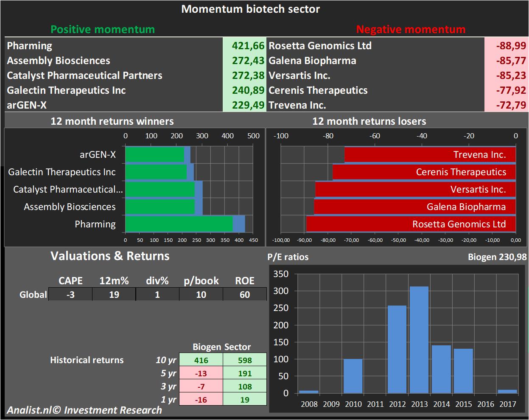
Task: Click the p/book value cell showing 10
Action: 201,294
